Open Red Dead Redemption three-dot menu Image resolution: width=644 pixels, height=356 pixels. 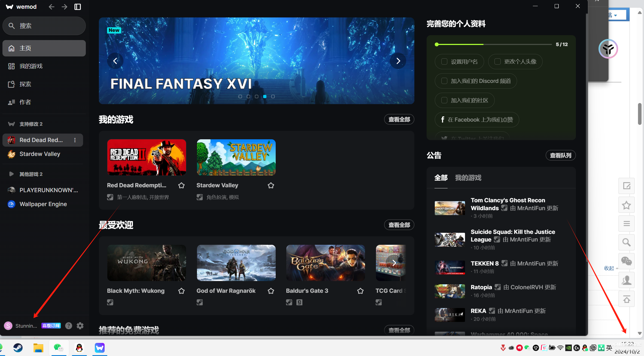(75, 140)
